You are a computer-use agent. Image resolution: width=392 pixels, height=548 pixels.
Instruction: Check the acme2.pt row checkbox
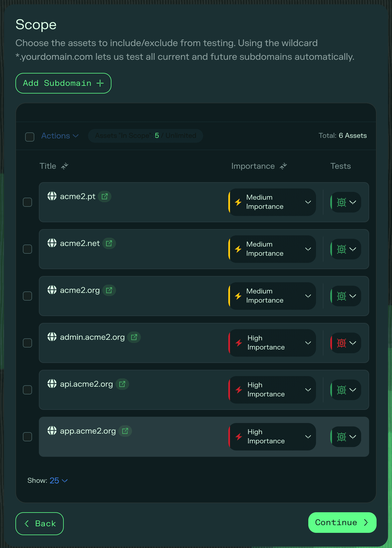[27, 202]
